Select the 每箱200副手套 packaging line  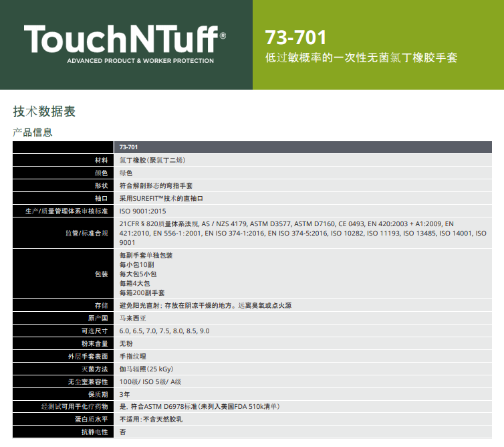click(x=142, y=292)
